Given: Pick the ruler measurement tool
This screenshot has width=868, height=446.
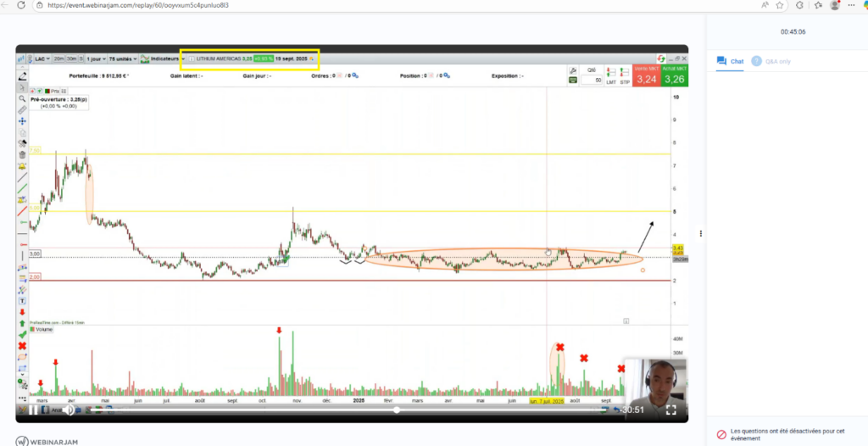Looking at the screenshot, I should pos(22,109).
